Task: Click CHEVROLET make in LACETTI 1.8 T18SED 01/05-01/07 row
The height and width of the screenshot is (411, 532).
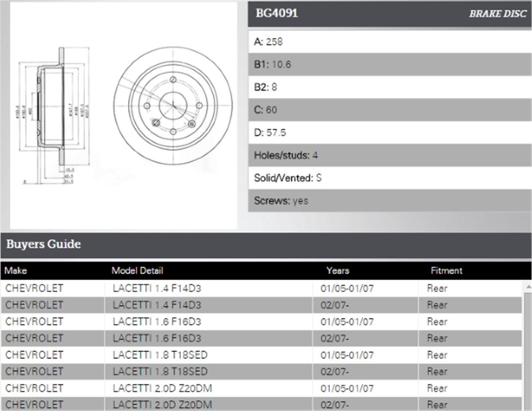Action: (35, 355)
